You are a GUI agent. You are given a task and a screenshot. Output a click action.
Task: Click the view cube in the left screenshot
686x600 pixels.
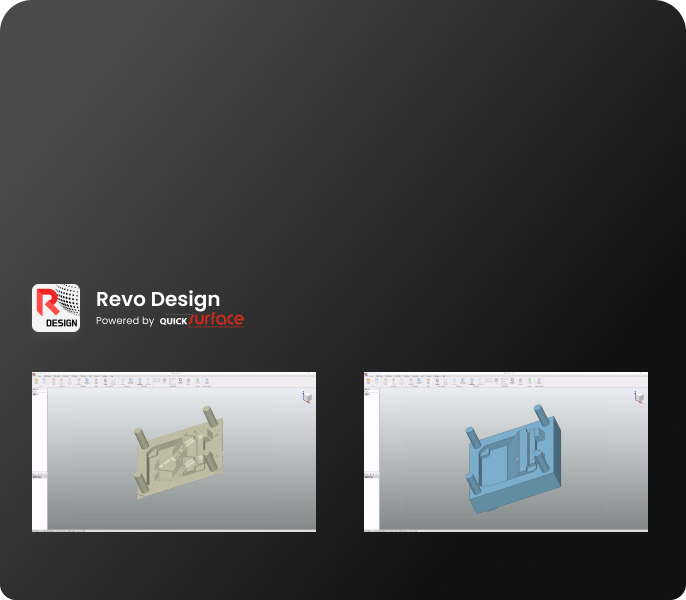click(306, 398)
